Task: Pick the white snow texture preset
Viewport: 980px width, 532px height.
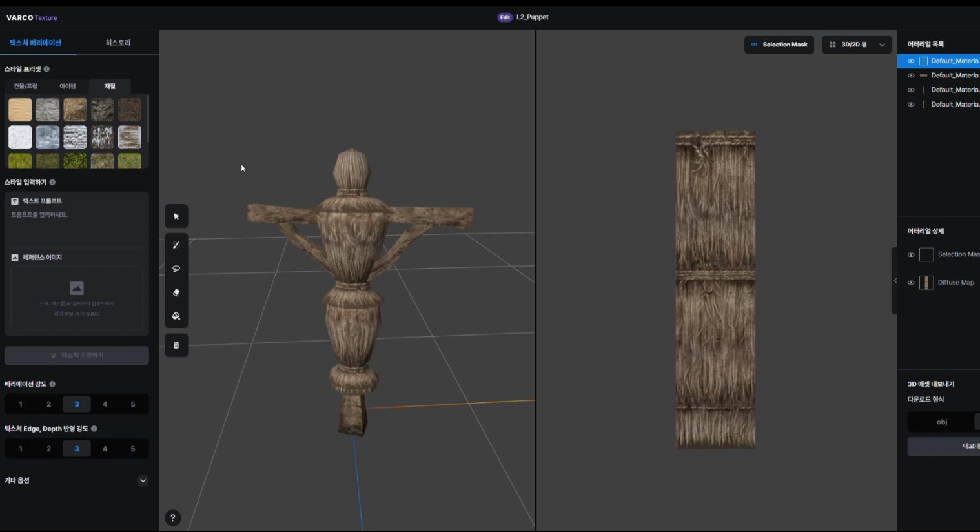Action: click(20, 138)
